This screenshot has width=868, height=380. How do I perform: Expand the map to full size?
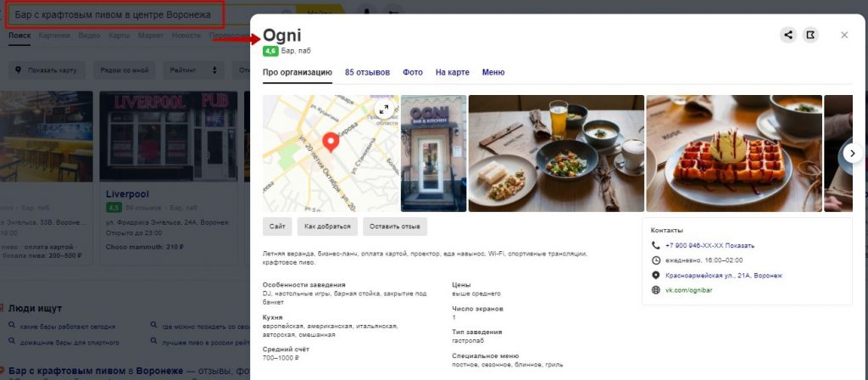pyautogui.click(x=384, y=109)
